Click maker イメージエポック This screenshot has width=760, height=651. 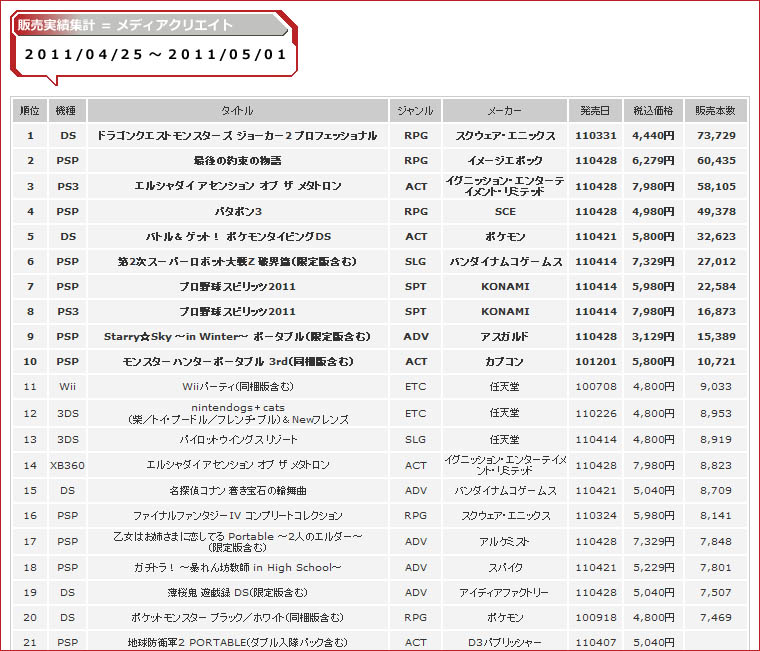click(505, 160)
